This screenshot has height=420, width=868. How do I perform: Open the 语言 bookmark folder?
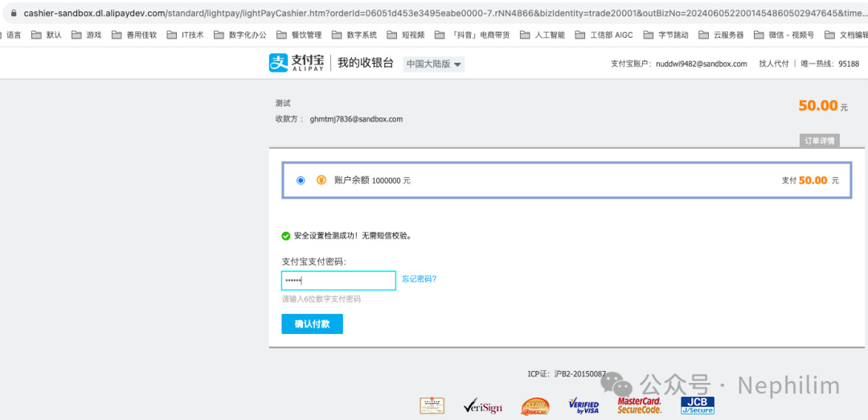coord(10,35)
